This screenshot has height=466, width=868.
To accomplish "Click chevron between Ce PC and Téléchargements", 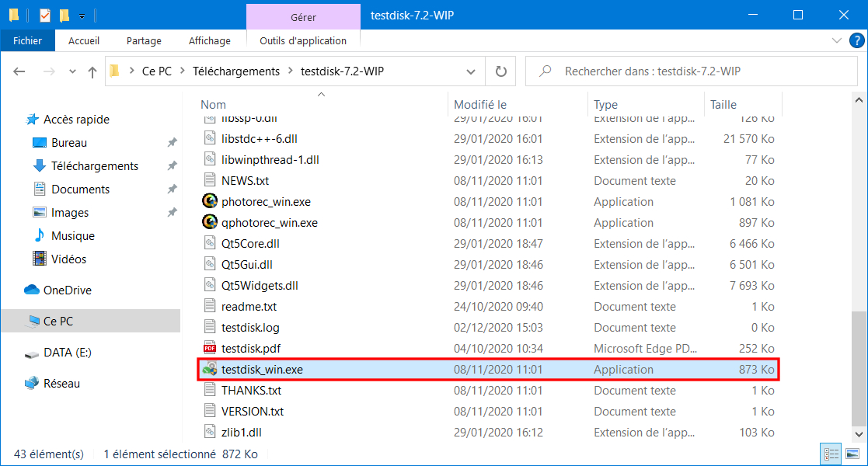I will coord(182,71).
